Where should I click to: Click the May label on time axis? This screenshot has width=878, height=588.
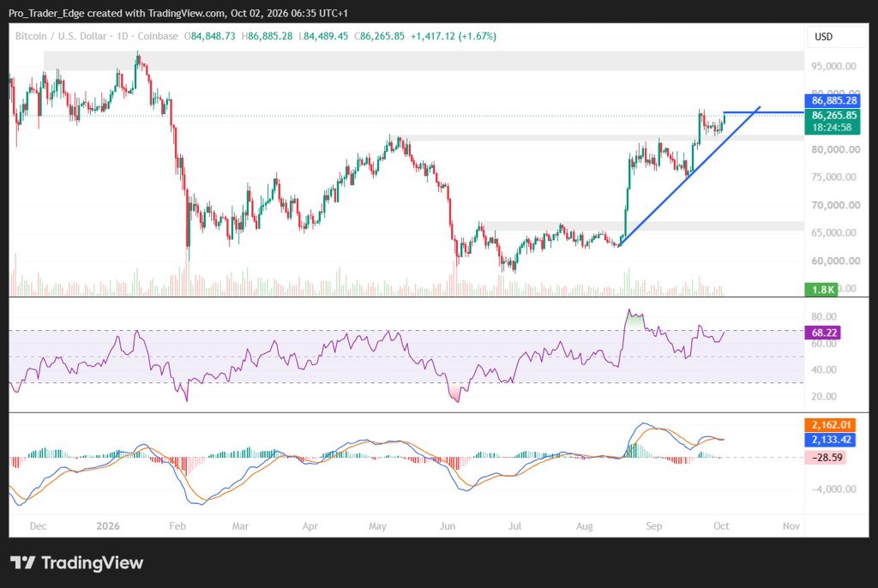click(x=377, y=525)
